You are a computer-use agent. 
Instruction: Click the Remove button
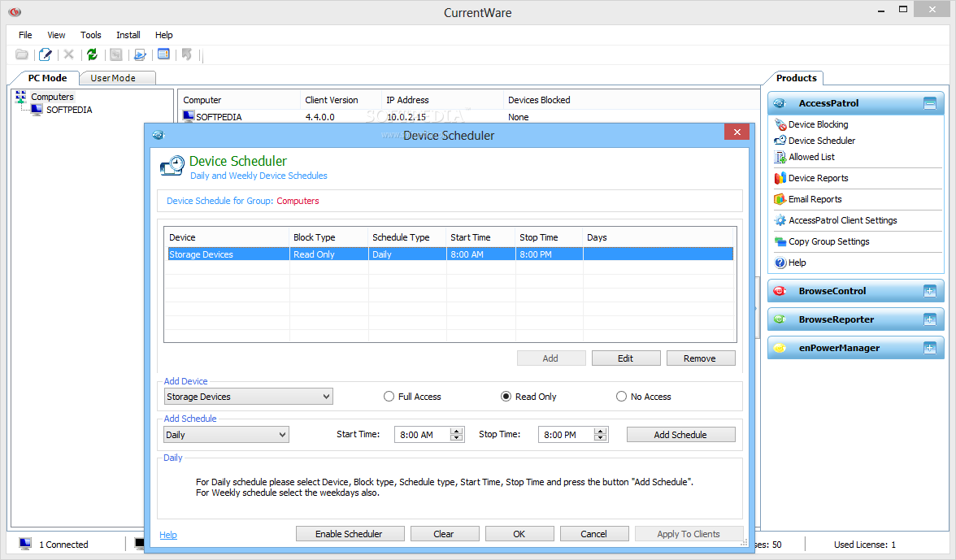pyautogui.click(x=700, y=358)
